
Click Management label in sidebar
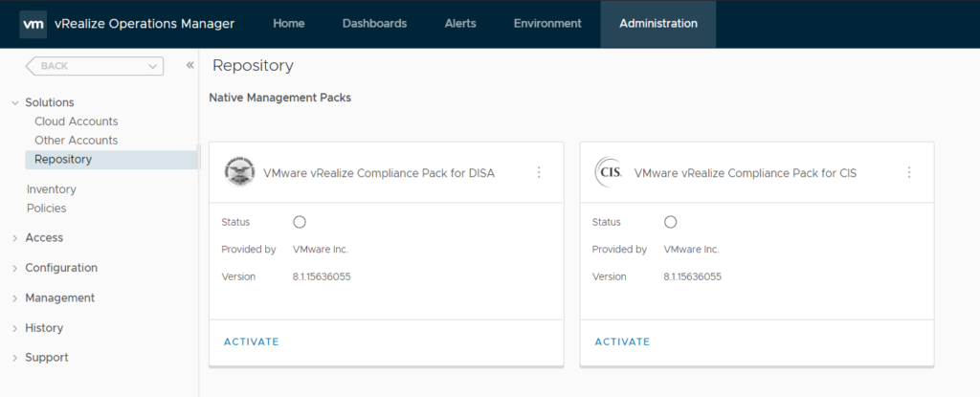pos(60,298)
